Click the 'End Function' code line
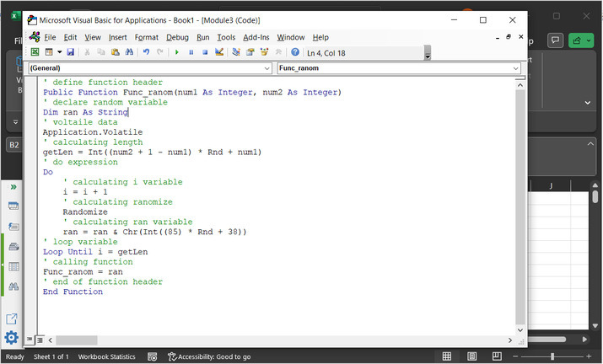 click(x=73, y=292)
